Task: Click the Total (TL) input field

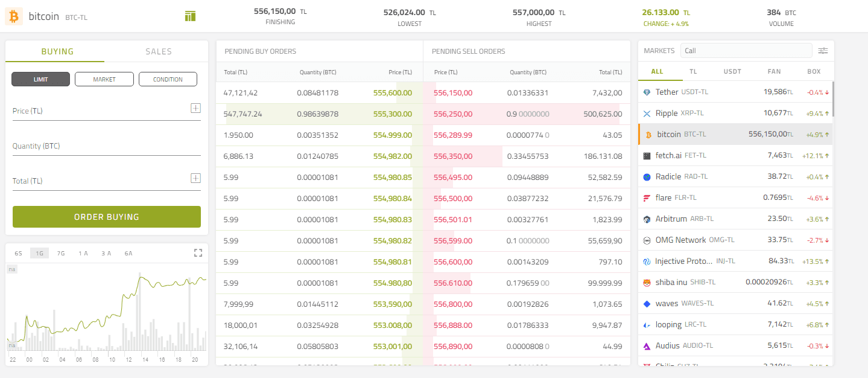Action: pyautogui.click(x=107, y=181)
